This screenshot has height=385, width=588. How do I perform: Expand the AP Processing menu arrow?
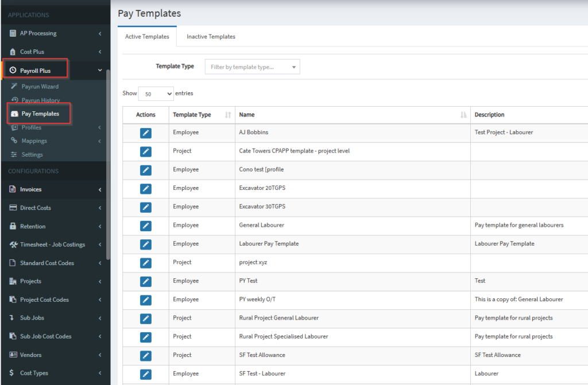point(100,34)
